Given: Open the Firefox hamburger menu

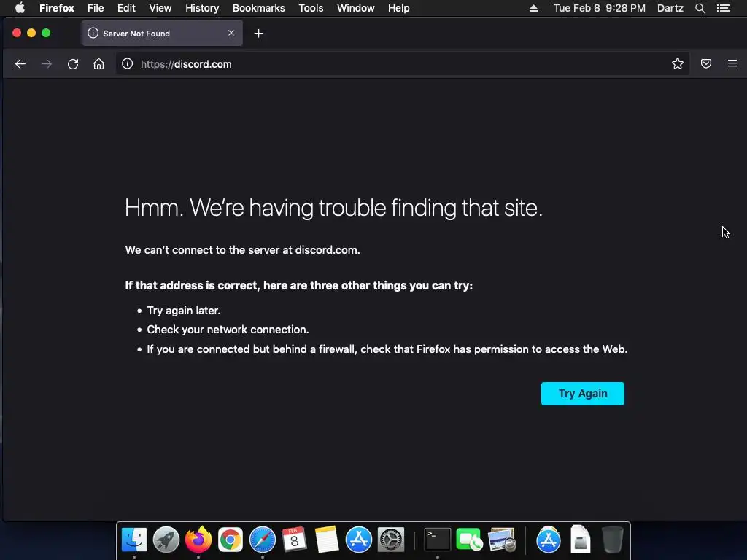Looking at the screenshot, I should 732,63.
